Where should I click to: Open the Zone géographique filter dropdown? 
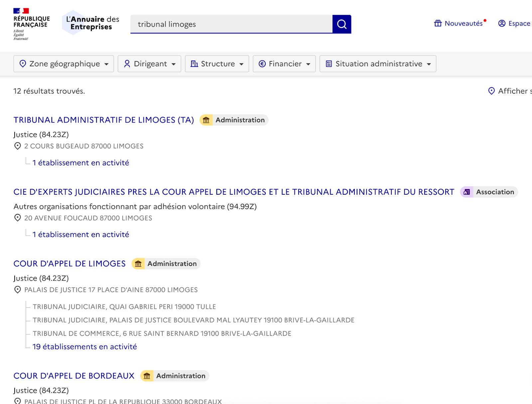(x=64, y=64)
